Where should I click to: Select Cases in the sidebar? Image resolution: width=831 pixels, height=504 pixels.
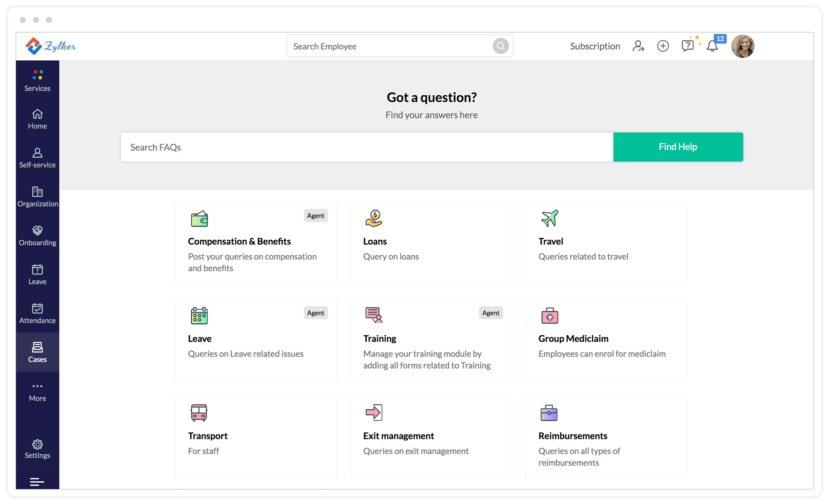[37, 352]
